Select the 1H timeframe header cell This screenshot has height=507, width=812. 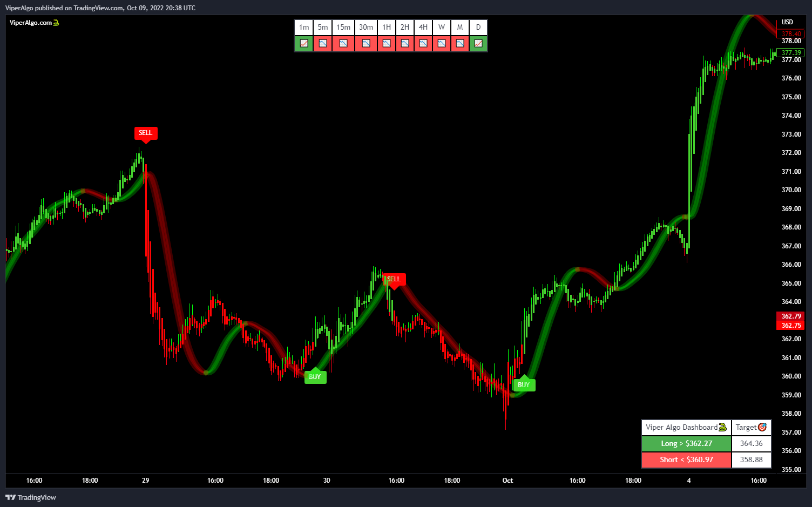[x=387, y=28]
